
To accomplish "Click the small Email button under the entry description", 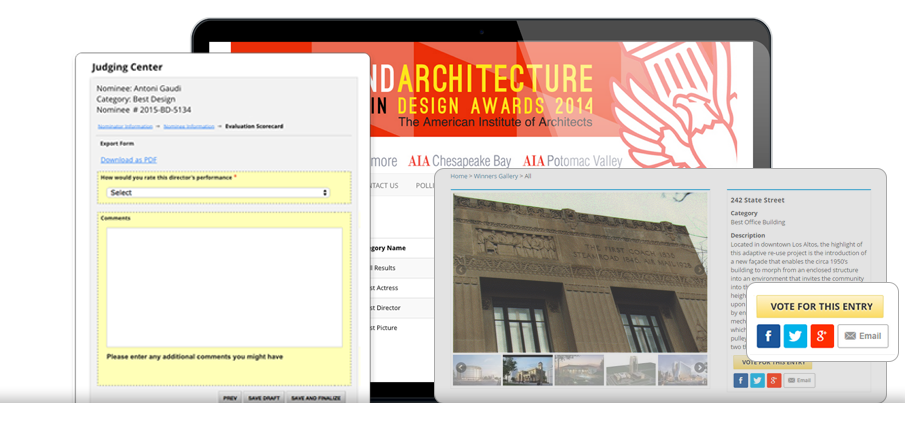I will click(799, 381).
